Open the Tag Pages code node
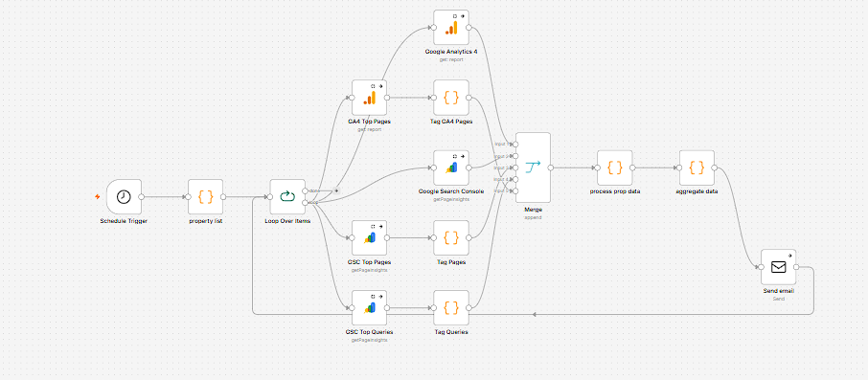This screenshot has width=868, height=380. pyautogui.click(x=451, y=237)
